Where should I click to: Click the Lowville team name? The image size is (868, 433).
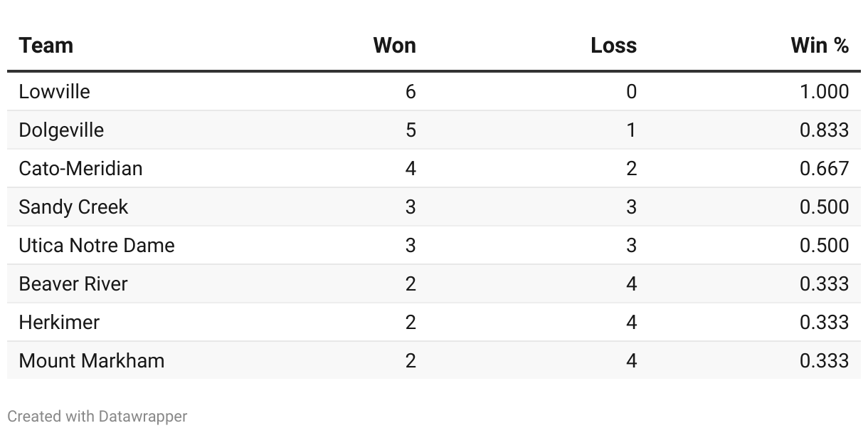55,91
